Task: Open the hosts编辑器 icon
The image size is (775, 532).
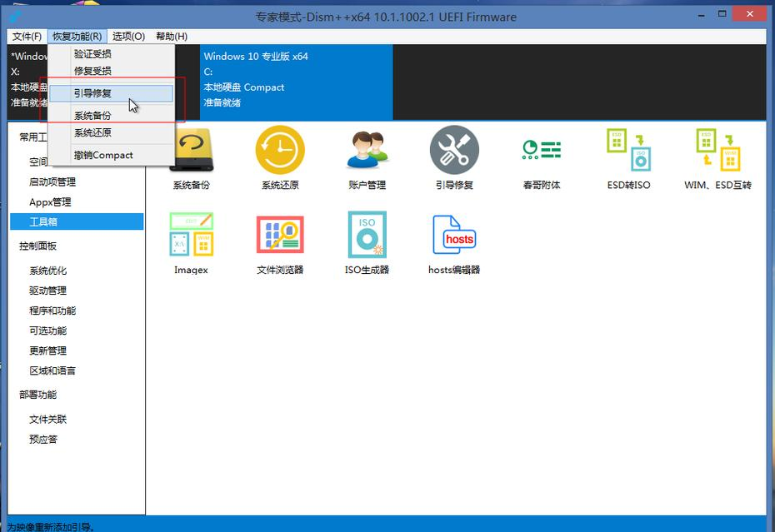Action: point(454,234)
